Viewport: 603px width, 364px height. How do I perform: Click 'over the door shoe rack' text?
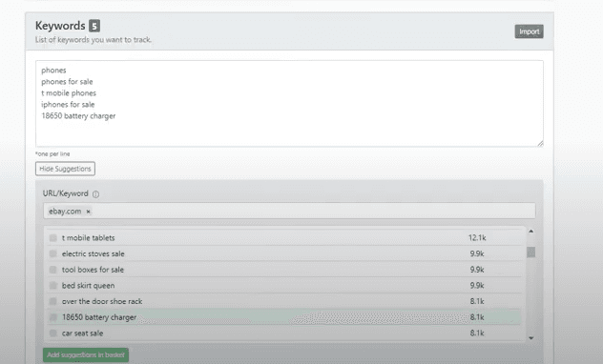[102, 301]
